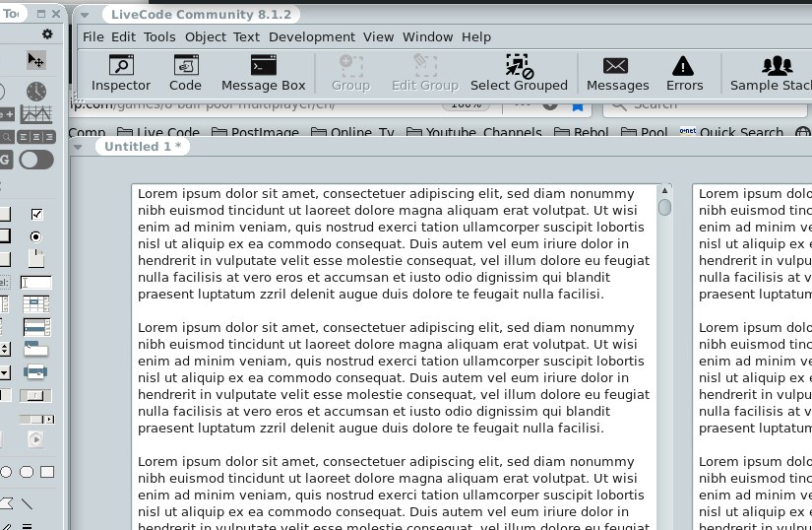Screen dimensions: 812x530
Task: Select the polygon graphic tool
Action: [x=6, y=503]
